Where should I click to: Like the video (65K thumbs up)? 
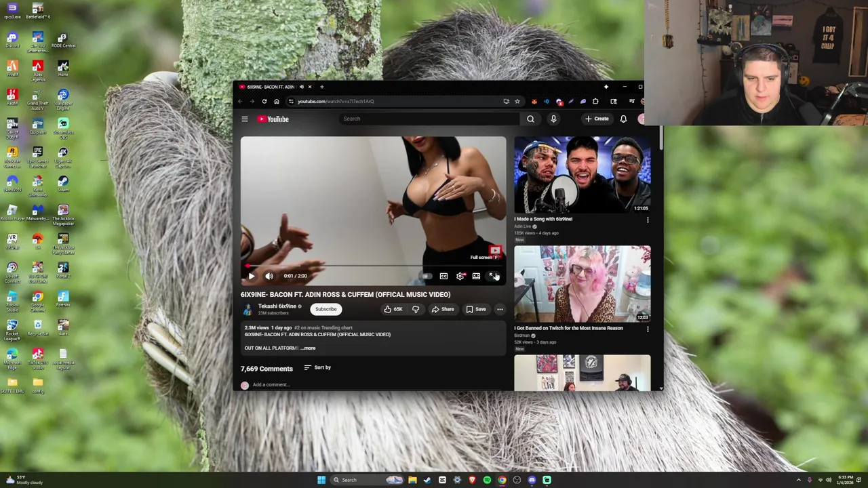(x=393, y=309)
